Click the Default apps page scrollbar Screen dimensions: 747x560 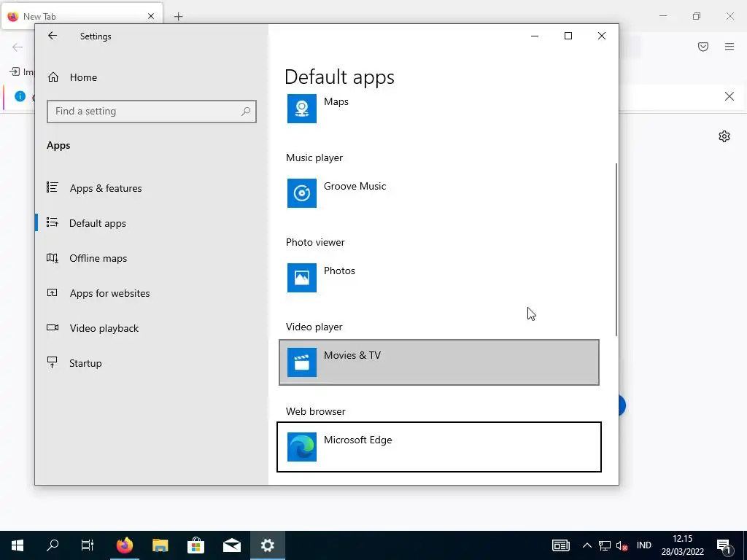(616, 249)
